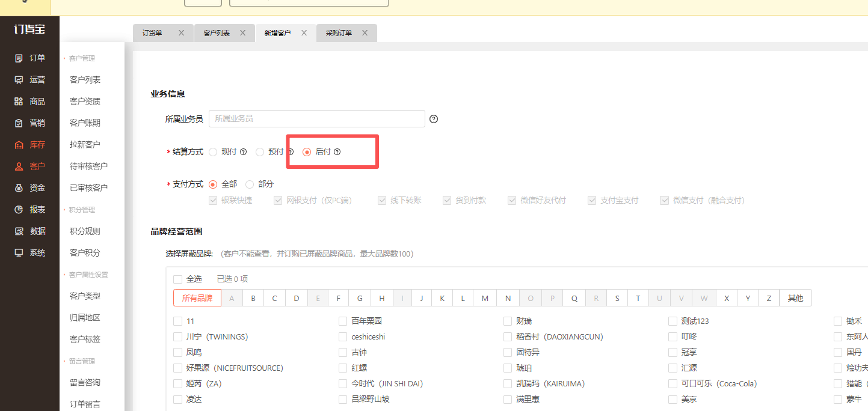This screenshot has width=868, height=411.
Task: Check the 测试123 brand checkbox
Action: [x=673, y=321]
